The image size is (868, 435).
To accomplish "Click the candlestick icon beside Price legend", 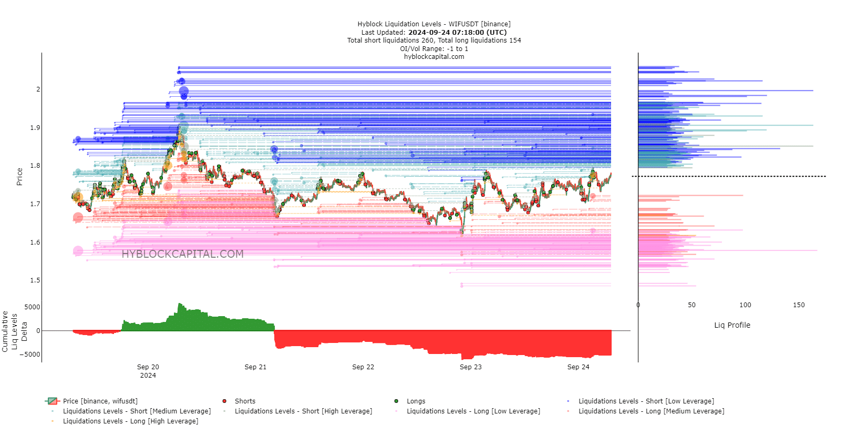I will pyautogui.click(x=53, y=401).
